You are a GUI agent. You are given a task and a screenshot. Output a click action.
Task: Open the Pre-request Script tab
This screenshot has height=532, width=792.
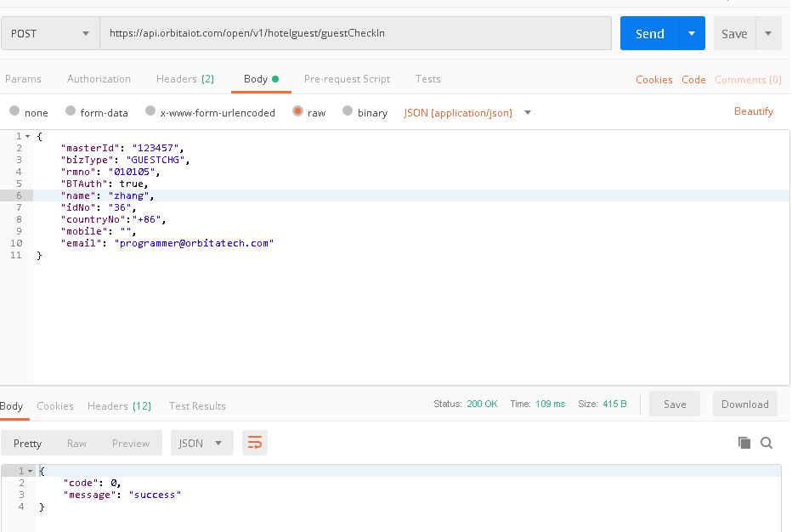click(x=347, y=79)
